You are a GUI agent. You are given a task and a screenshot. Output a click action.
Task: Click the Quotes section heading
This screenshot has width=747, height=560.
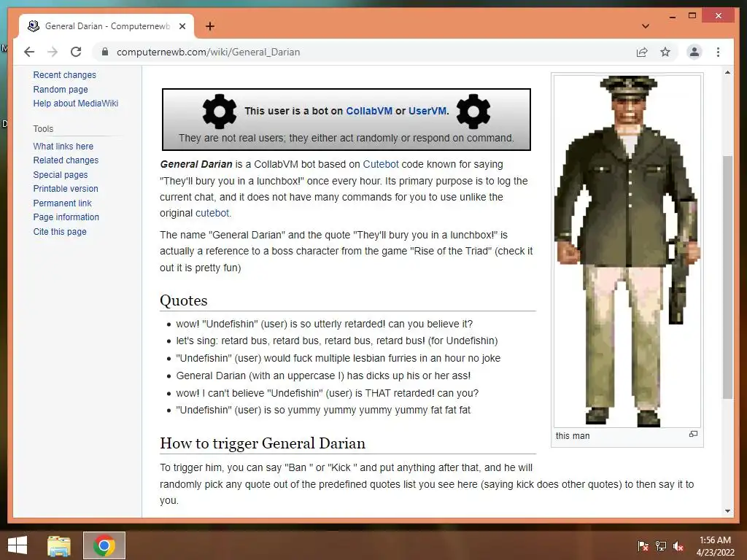[183, 300]
